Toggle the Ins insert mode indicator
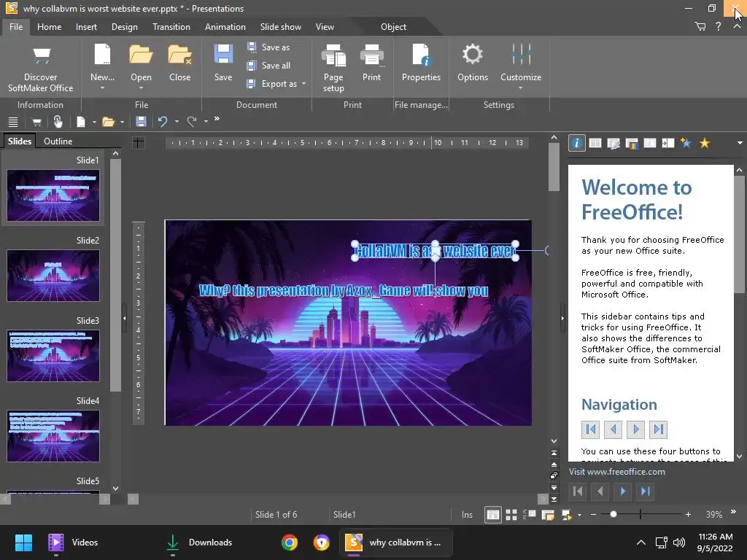Screen dimensions: 747x560 click(467, 515)
